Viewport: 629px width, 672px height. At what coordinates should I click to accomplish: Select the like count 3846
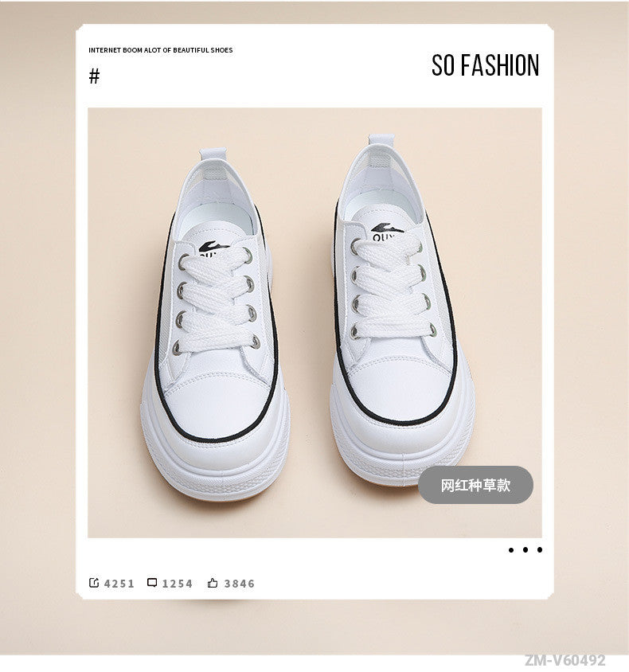tap(239, 584)
